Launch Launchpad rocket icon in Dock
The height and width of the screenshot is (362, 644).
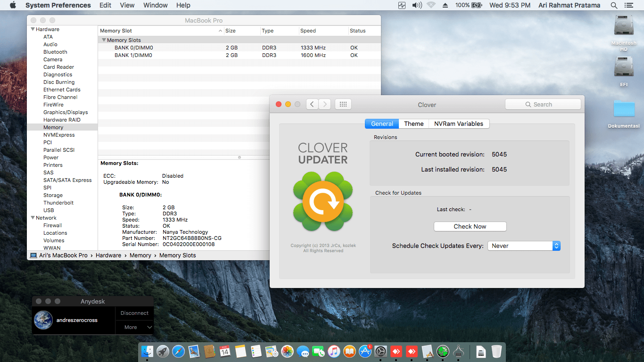click(163, 351)
